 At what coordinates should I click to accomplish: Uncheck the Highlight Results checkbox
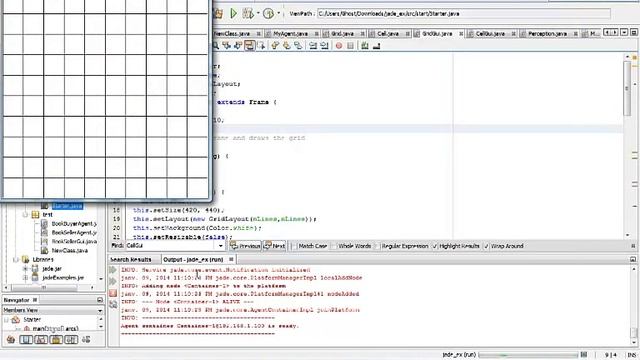point(435,246)
